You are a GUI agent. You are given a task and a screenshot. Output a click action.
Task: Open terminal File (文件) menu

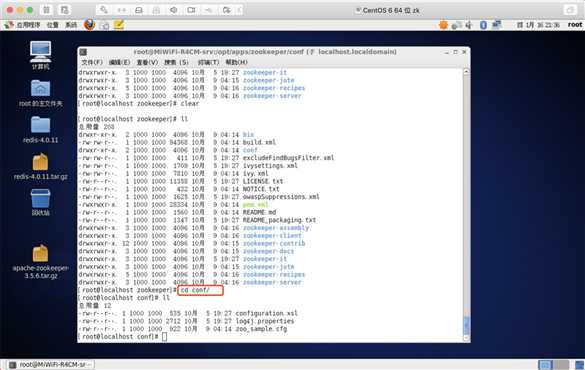92,62
